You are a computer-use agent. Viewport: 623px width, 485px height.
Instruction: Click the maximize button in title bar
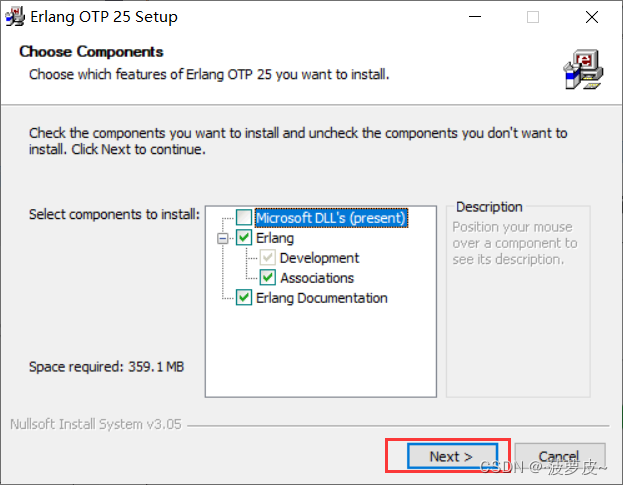(533, 17)
